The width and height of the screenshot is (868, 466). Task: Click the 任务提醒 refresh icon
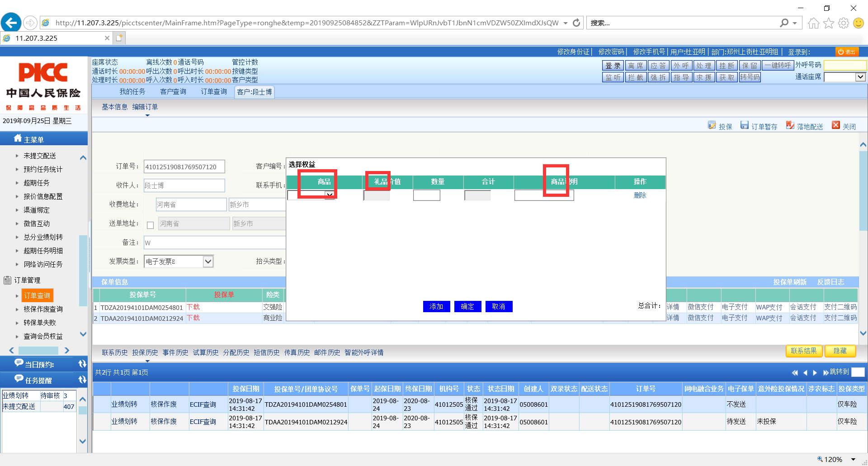tap(82, 380)
